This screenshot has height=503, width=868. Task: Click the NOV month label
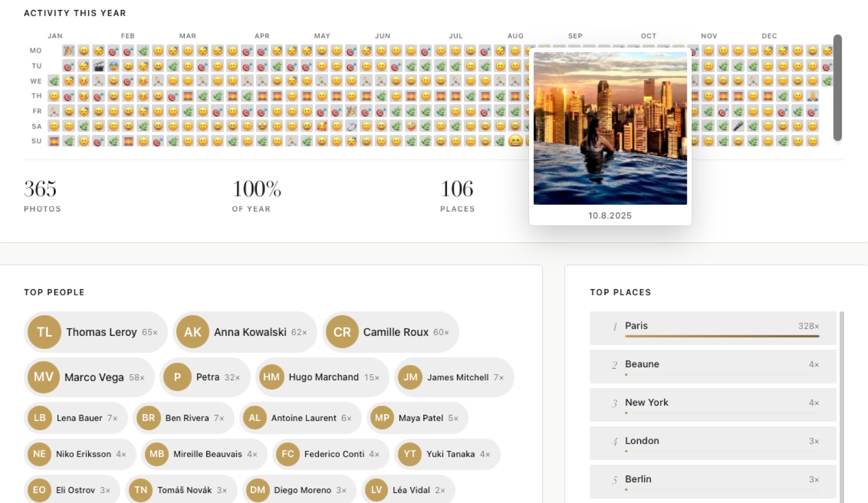click(709, 36)
